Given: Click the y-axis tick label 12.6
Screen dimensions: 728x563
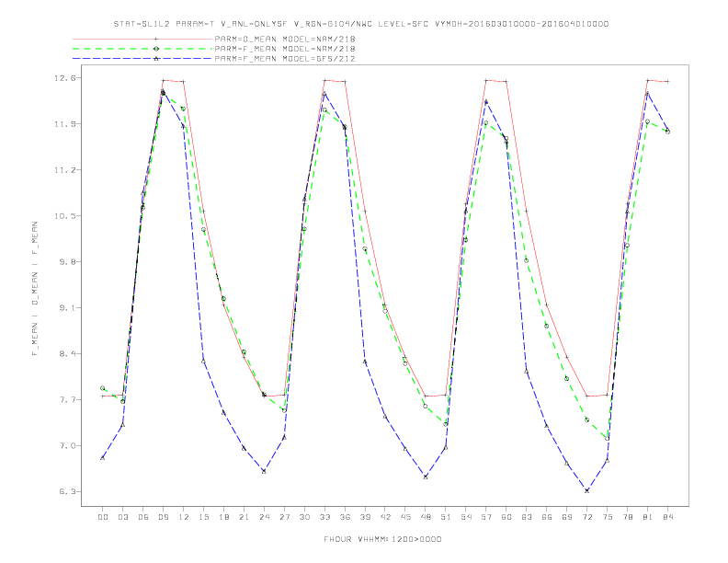Looking at the screenshot, I should 64,78.
